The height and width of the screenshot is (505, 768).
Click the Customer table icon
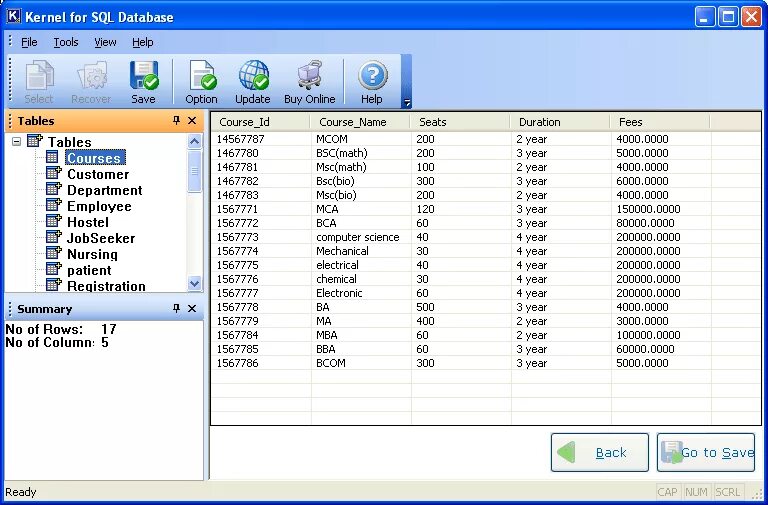(x=53, y=173)
